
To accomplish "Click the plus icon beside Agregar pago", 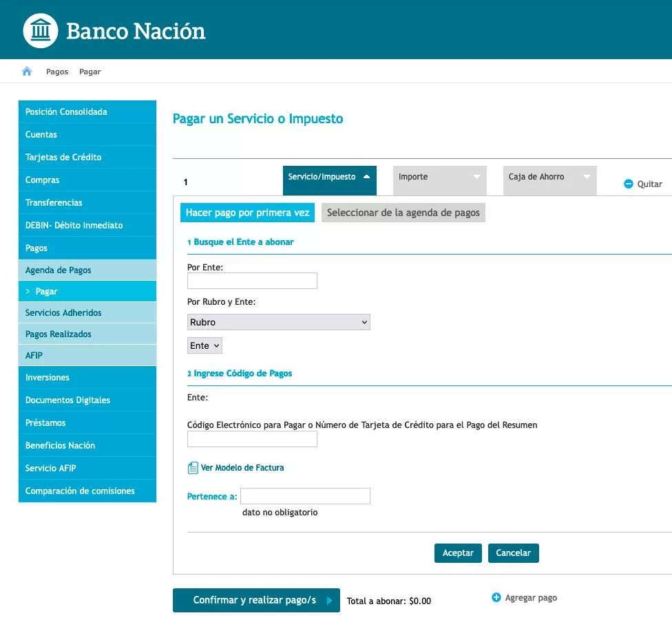I will click(x=496, y=597).
